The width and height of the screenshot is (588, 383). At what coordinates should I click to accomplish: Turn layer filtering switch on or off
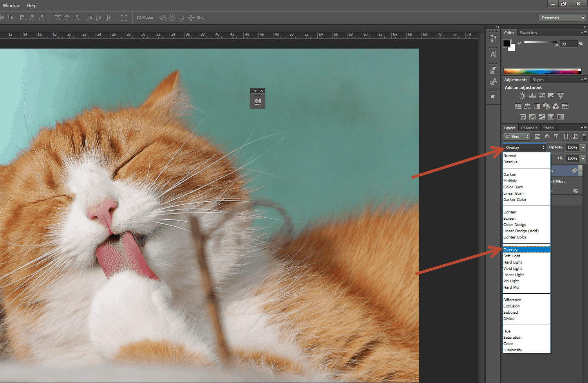(x=584, y=136)
